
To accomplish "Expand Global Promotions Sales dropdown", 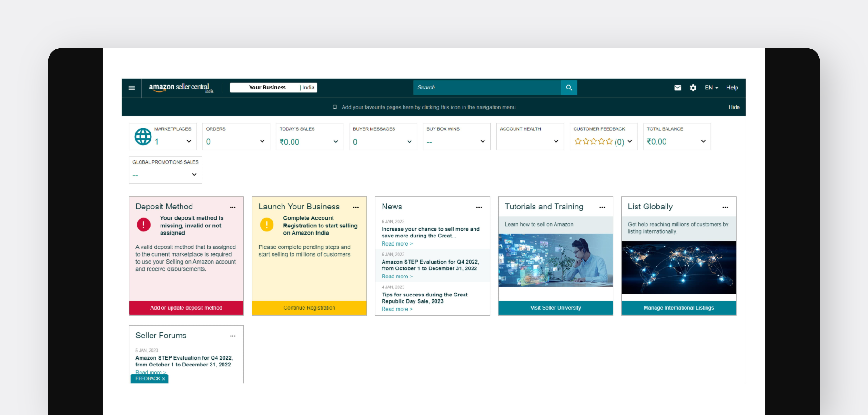I will pyautogui.click(x=194, y=175).
